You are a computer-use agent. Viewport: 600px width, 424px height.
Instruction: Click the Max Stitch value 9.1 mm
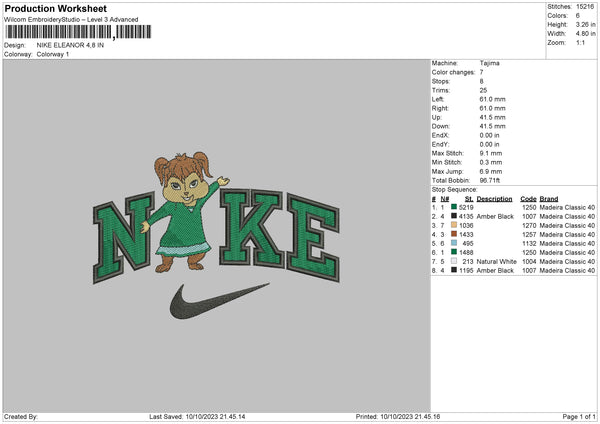click(x=491, y=153)
